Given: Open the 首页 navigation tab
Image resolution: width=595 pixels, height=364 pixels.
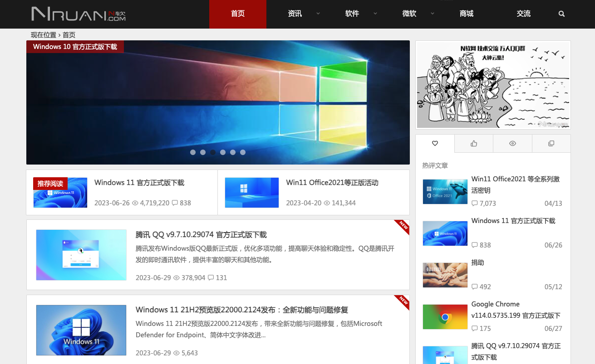Looking at the screenshot, I should click(x=238, y=14).
